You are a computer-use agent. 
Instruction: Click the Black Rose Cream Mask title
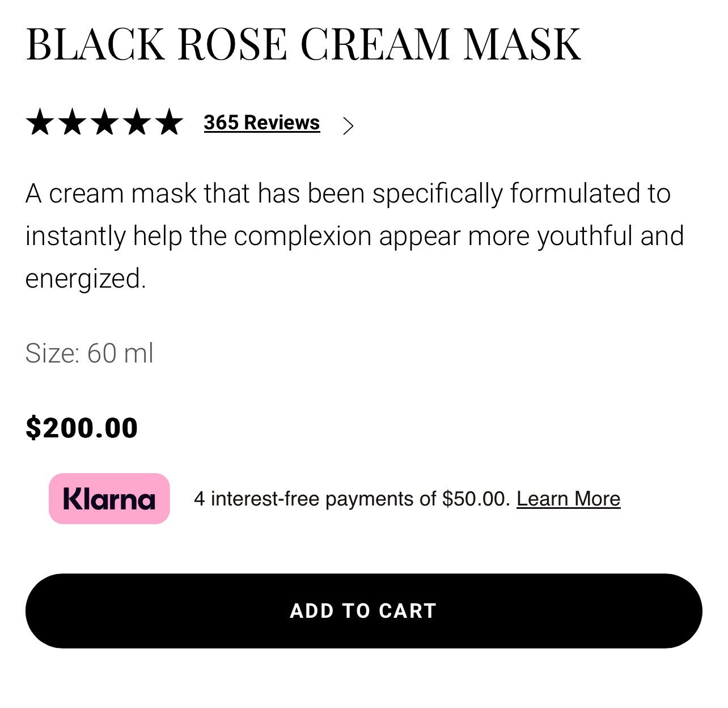tap(303, 44)
